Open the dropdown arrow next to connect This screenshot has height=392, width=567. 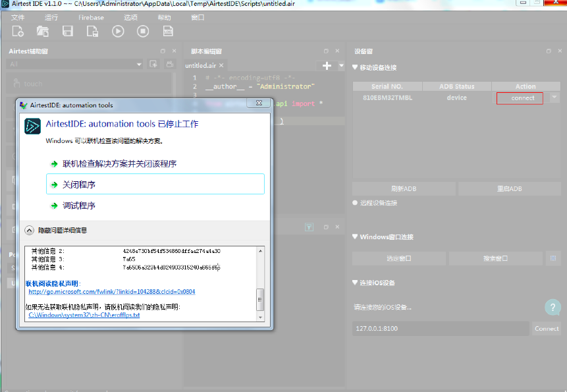(x=554, y=98)
